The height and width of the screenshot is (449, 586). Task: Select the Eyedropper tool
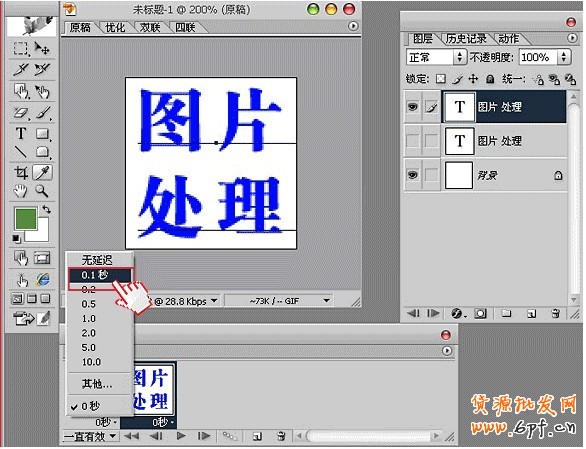pos(42,172)
